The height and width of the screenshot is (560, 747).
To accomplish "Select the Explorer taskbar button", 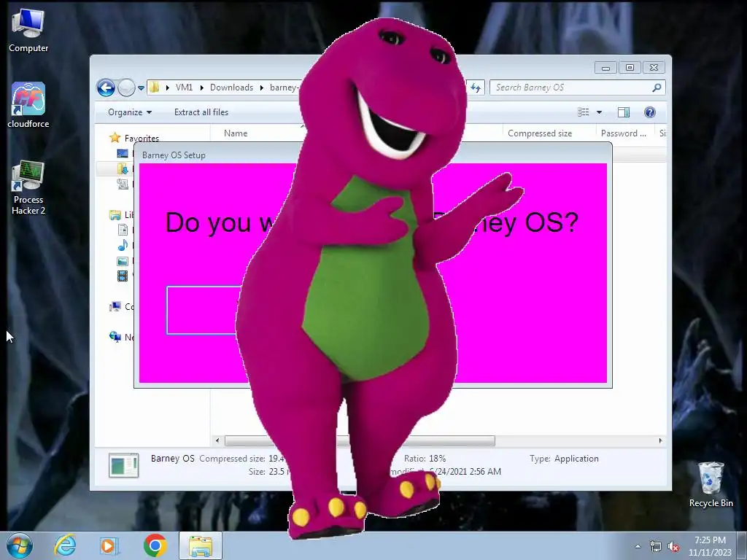I will pos(201,545).
